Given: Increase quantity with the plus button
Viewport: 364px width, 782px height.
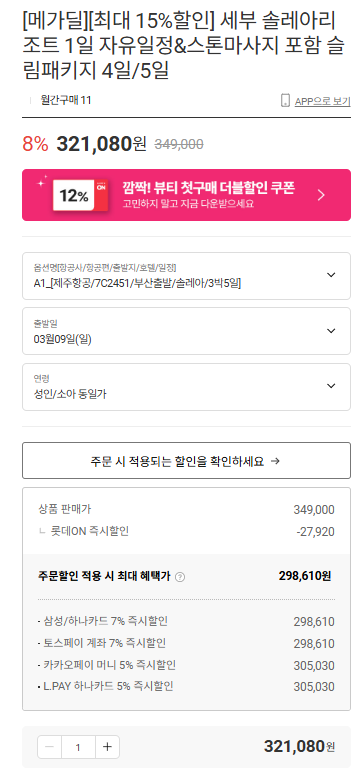Looking at the screenshot, I should click(x=107, y=747).
